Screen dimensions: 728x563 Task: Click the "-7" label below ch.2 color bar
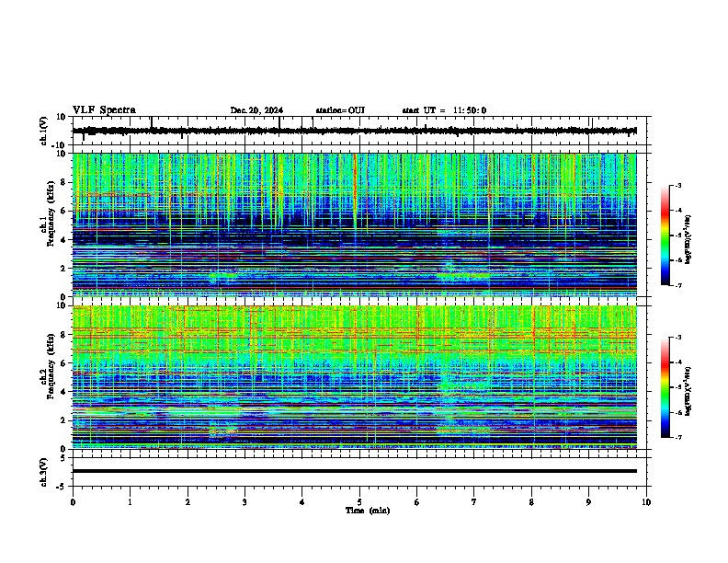(677, 437)
